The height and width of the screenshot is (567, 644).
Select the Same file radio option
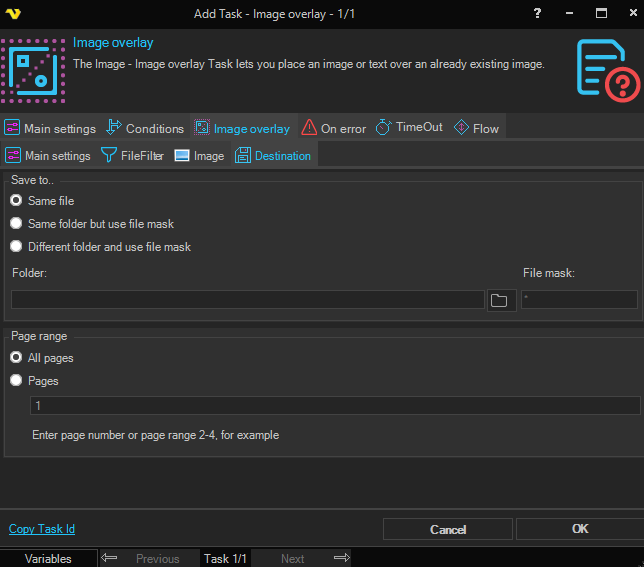(x=16, y=201)
